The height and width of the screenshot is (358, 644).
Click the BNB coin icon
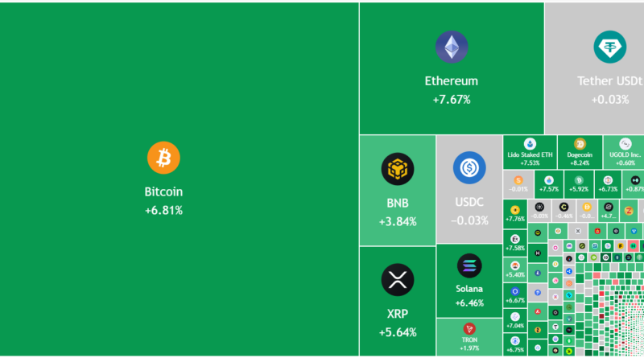[398, 169]
